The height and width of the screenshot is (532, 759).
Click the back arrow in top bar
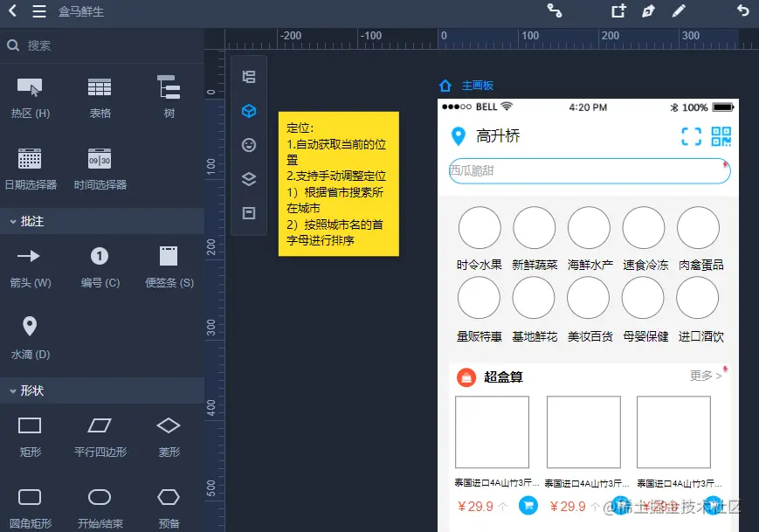click(x=12, y=10)
